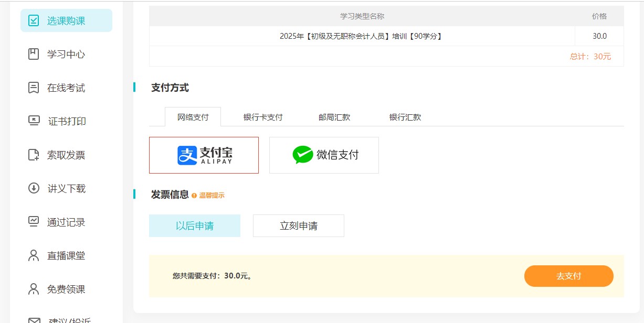Click the orange 温馨提示 info icon
Viewport: 644px width, 323px height.
194,196
